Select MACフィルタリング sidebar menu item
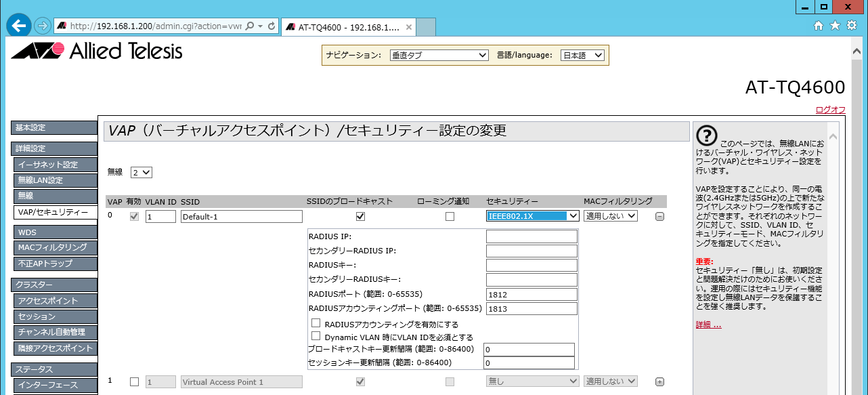Viewport: 868px width, 395px height. point(56,248)
